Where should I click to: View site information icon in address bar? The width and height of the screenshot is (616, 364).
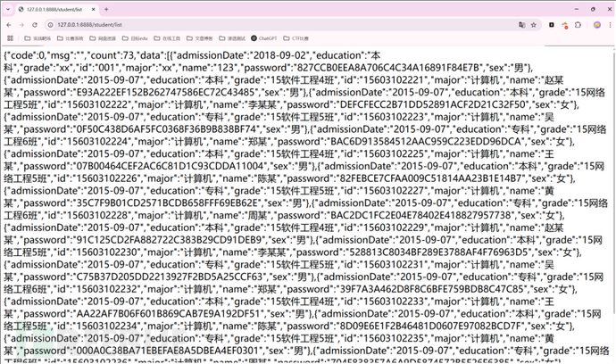50,25
